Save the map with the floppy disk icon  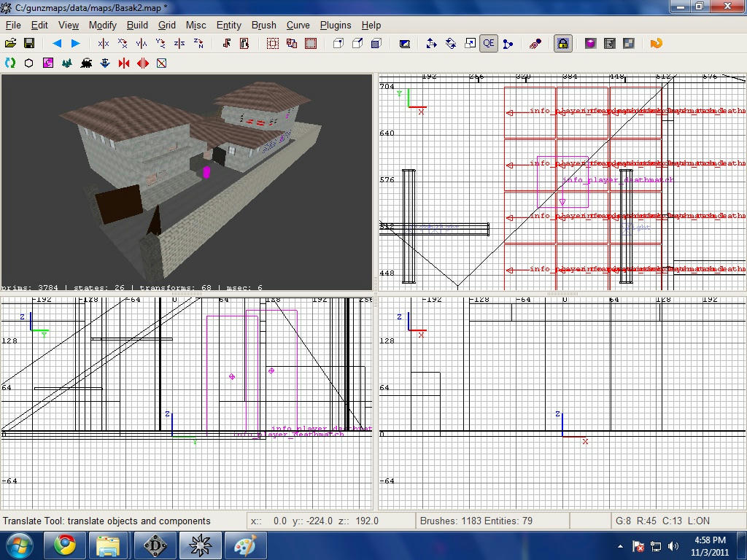[x=29, y=44]
